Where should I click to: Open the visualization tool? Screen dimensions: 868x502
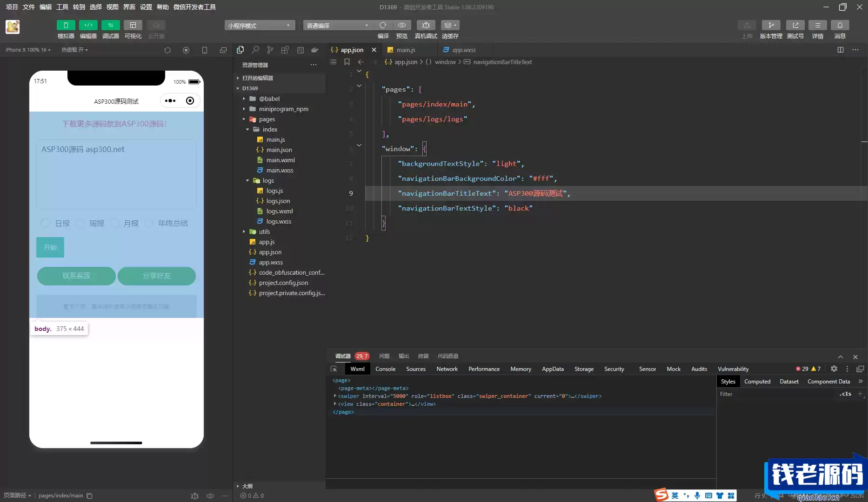(133, 25)
